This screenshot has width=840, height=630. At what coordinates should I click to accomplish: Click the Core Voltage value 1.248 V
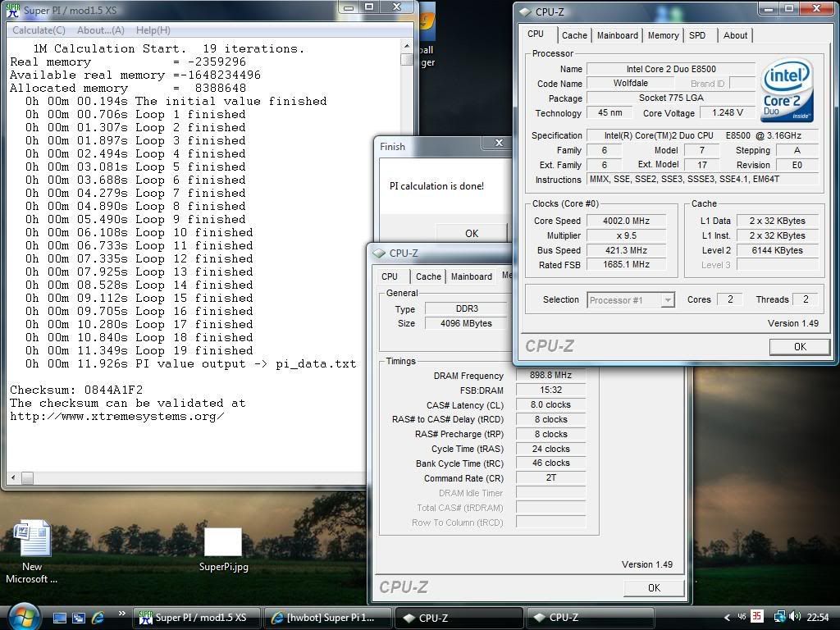[x=728, y=112]
